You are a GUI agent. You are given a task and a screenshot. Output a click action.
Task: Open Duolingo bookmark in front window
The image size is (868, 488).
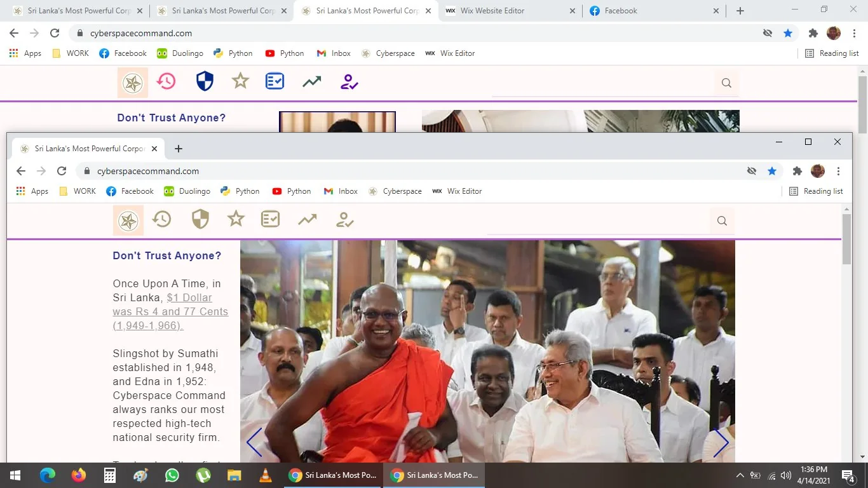tap(187, 191)
